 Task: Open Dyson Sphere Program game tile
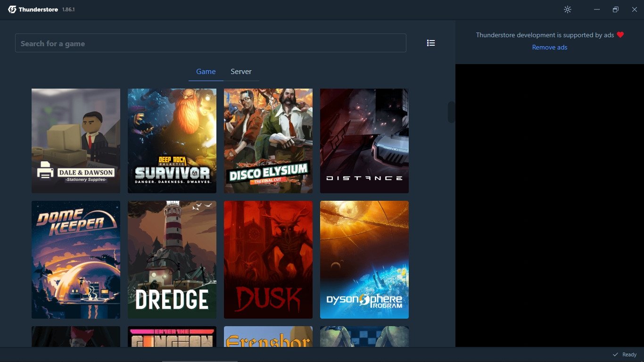click(364, 260)
